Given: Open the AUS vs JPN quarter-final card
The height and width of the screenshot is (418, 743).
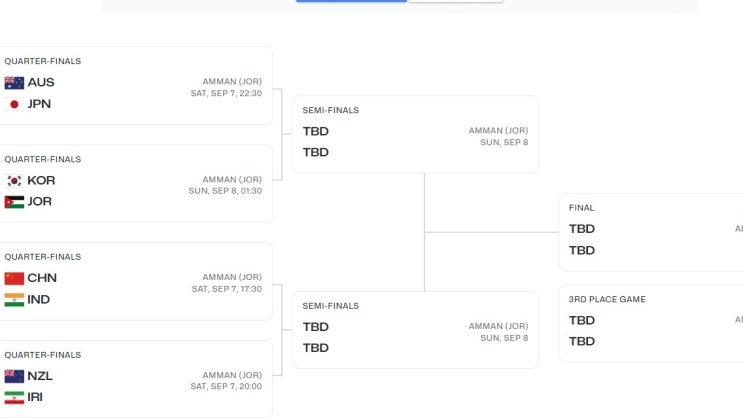Looking at the screenshot, I should coord(135,86).
